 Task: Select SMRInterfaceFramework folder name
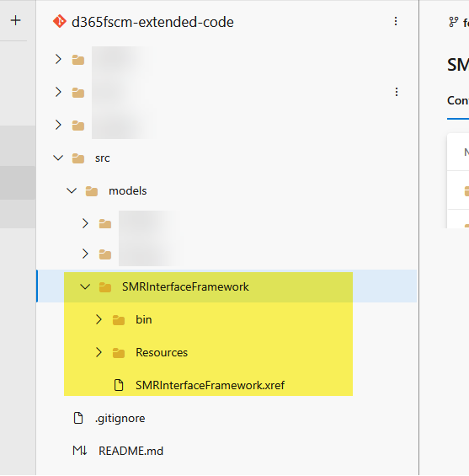(x=185, y=287)
